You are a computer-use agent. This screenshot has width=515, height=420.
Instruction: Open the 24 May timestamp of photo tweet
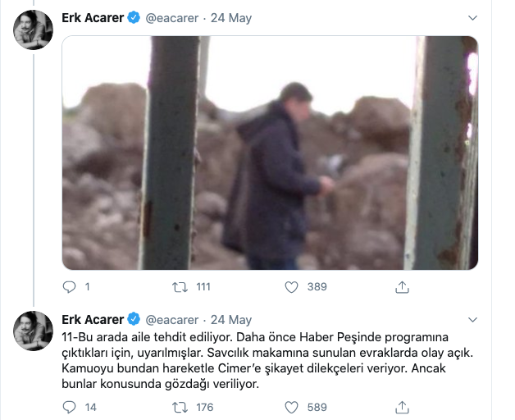(x=231, y=18)
